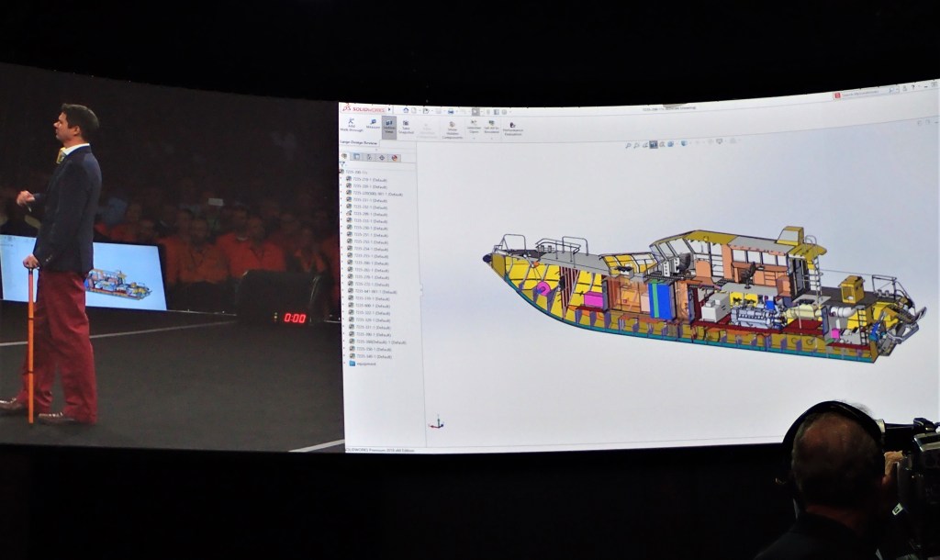Click Show Hidden Components
The image size is (940, 560).
[452, 128]
